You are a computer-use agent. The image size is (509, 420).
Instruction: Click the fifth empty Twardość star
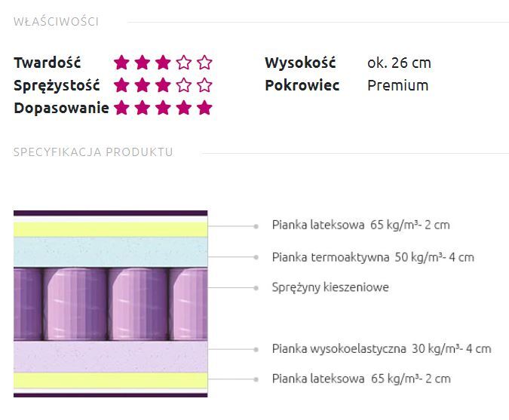click(x=204, y=63)
